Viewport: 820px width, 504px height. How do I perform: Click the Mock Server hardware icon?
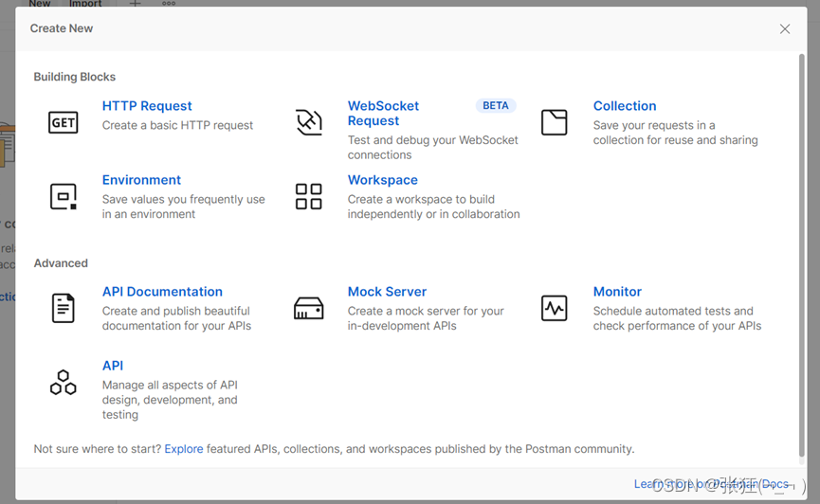[308, 308]
